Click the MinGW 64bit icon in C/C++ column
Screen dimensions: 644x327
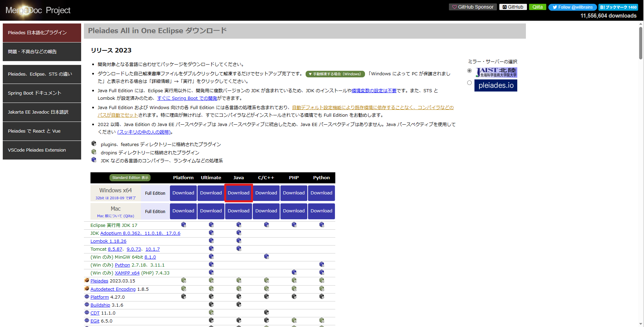point(266,257)
